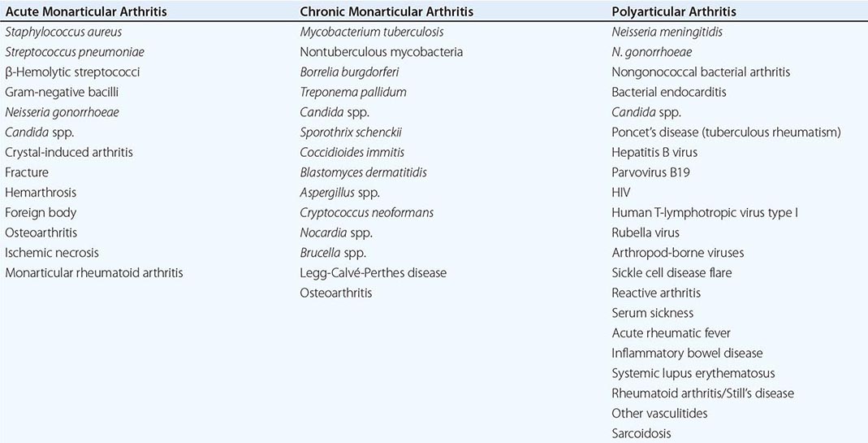Select Legg-Calvé-Perthes disease entry
Viewport: 868px width, 443px height.
(373, 272)
